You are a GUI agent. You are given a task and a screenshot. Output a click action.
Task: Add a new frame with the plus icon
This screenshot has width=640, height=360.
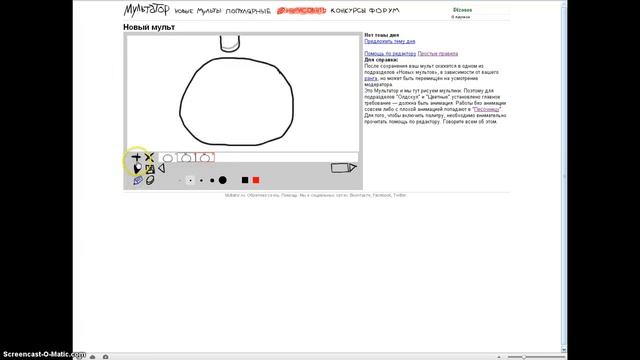point(136,157)
